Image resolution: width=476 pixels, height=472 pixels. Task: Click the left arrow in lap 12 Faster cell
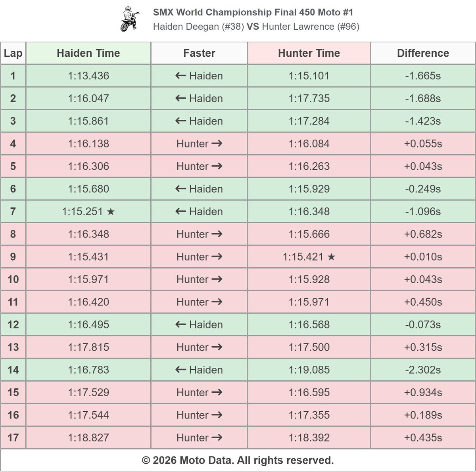(x=180, y=324)
